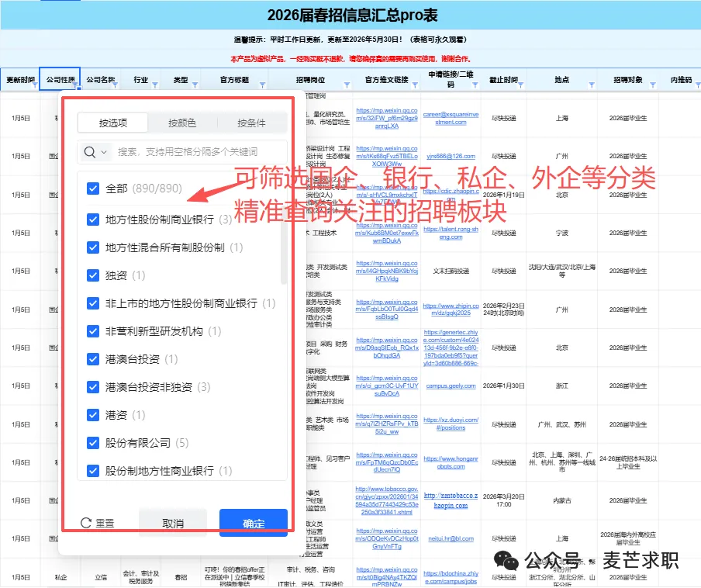
Task: Open the yjrs666@126.com email link
Action: (x=451, y=156)
